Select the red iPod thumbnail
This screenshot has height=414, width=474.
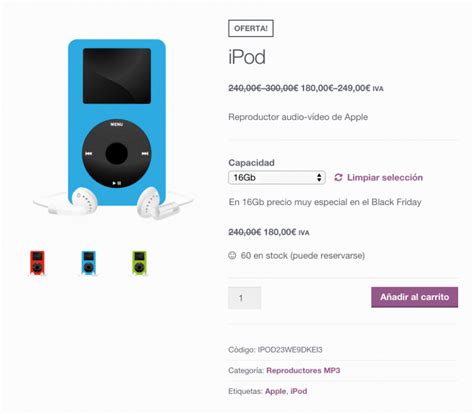click(x=37, y=263)
